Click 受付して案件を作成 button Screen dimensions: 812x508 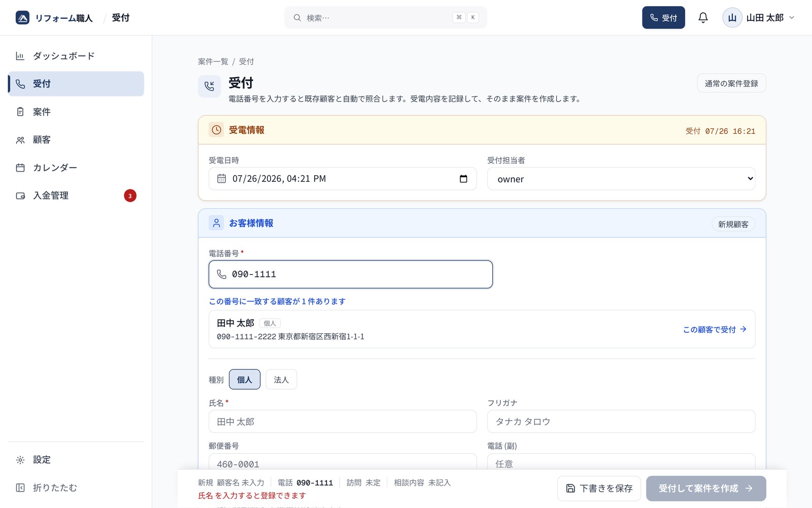coord(706,488)
